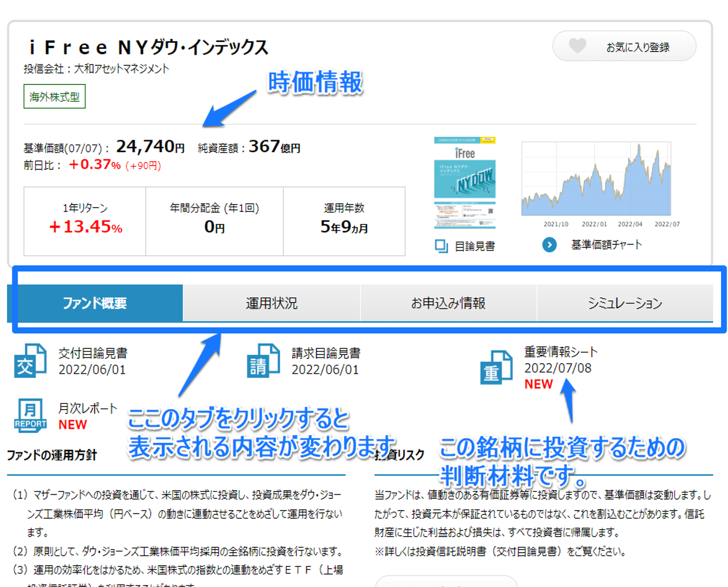The height and width of the screenshot is (587, 728).
Task: Click the 運用年数 5年9ヵ月 cell
Action: pyautogui.click(x=344, y=221)
